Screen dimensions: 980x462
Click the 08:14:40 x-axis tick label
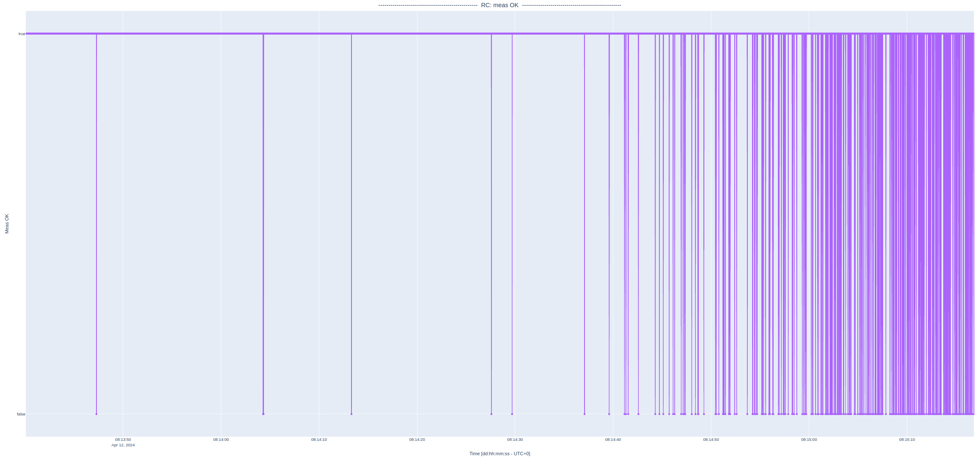(613, 440)
